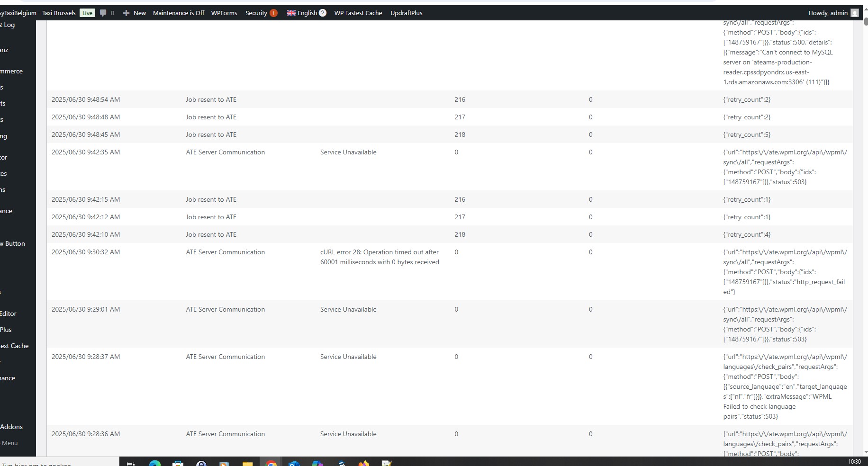This screenshot has height=466, width=868.
Task: Click the admin avatar icon
Action: coord(855,13)
